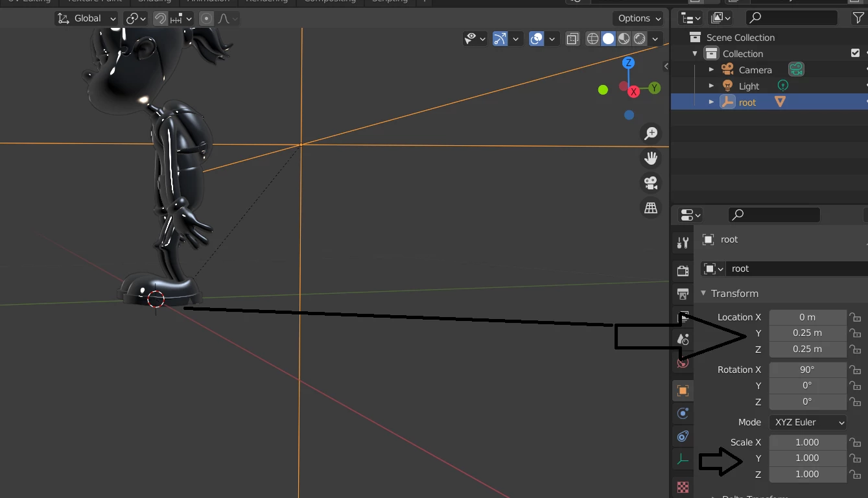868x498 pixels.
Task: Toggle the Location X lock
Action: point(856,317)
